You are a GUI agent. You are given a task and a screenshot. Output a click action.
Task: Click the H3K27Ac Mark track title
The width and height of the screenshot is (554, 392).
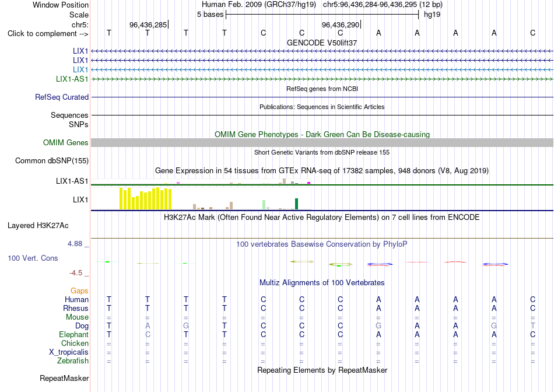322,217
